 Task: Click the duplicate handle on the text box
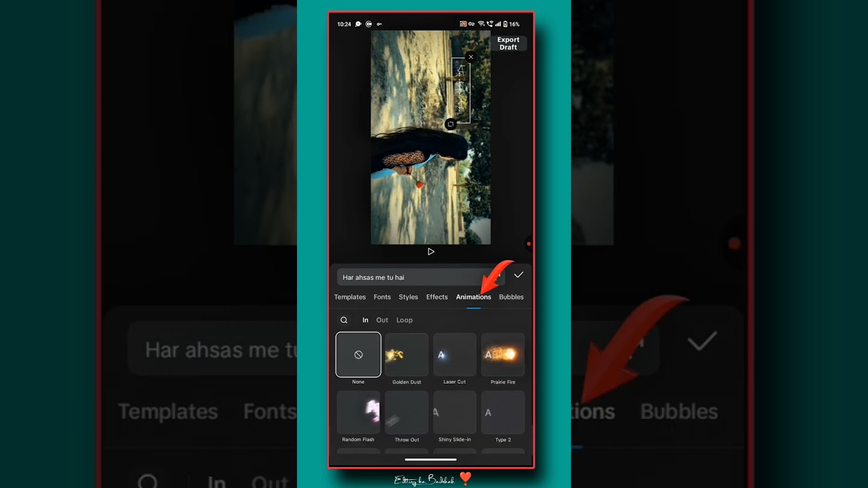click(450, 124)
